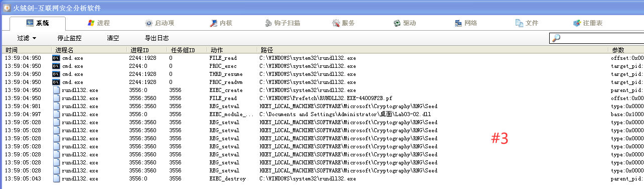This screenshot has height=189, width=644.
Task: Sort by the 时间 column header
Action: point(27,50)
